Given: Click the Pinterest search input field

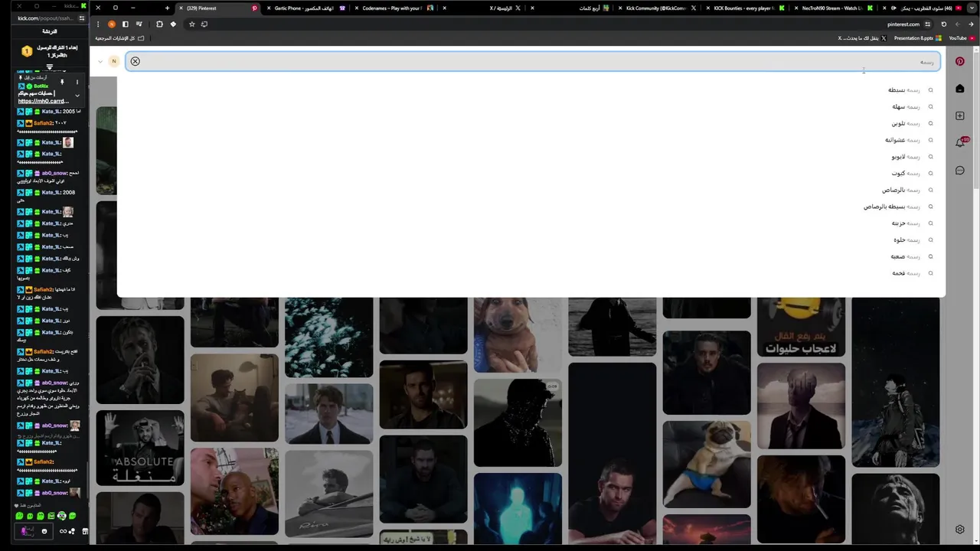Looking at the screenshot, I should click(533, 61).
